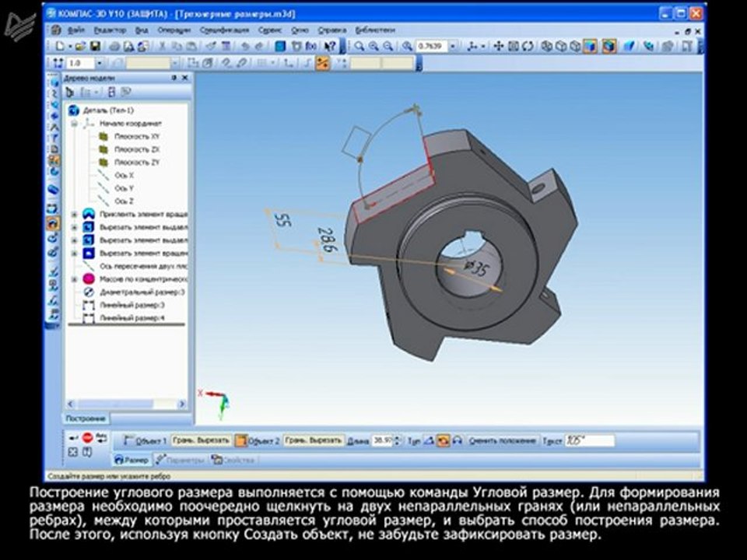The width and height of the screenshot is (747, 560).
Task: Click the Длина value stepper arrows
Action: point(397,441)
